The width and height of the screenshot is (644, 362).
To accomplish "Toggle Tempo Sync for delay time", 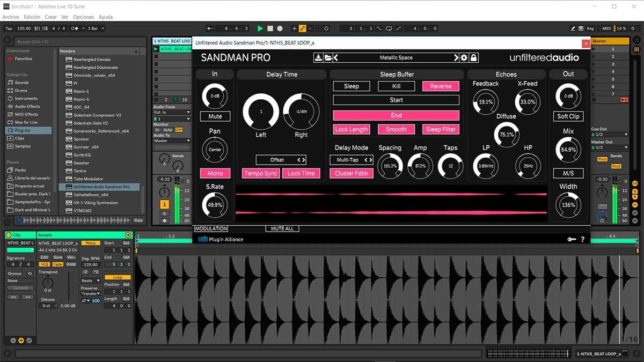I will (x=261, y=173).
